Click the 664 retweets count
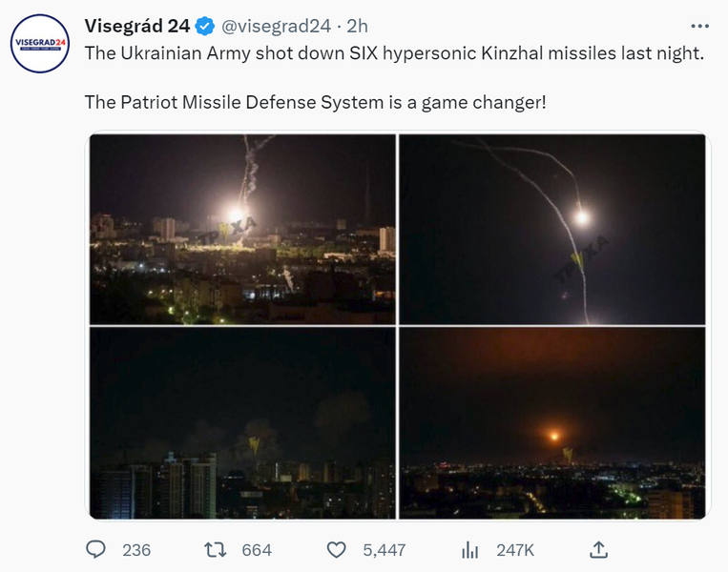728x572 pixels. click(257, 550)
